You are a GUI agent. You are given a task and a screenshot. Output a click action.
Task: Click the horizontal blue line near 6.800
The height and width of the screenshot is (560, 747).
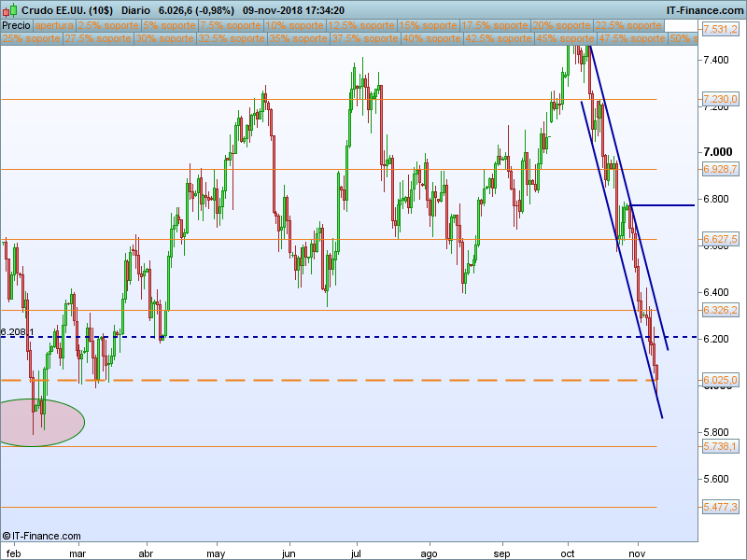pyautogui.click(x=662, y=205)
